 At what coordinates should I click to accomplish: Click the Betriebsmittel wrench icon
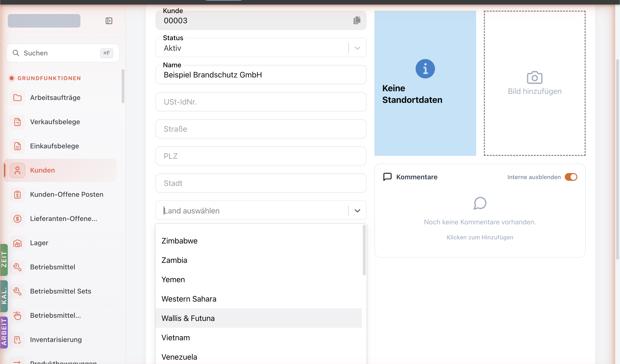click(17, 267)
